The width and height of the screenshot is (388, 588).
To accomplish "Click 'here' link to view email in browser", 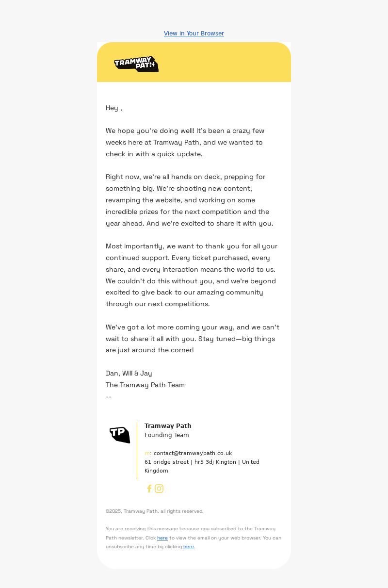I will click(x=162, y=538).
